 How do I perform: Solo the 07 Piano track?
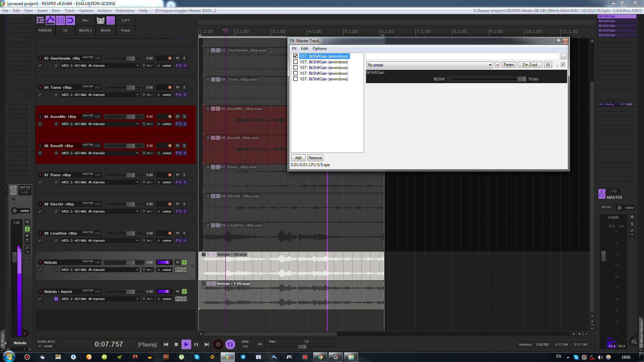click(184, 175)
